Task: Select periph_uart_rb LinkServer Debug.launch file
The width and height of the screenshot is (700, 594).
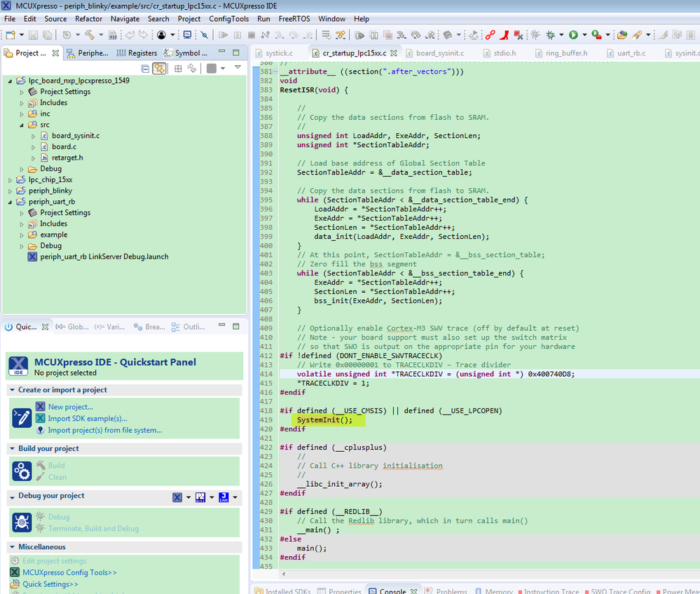Action: pos(104,256)
